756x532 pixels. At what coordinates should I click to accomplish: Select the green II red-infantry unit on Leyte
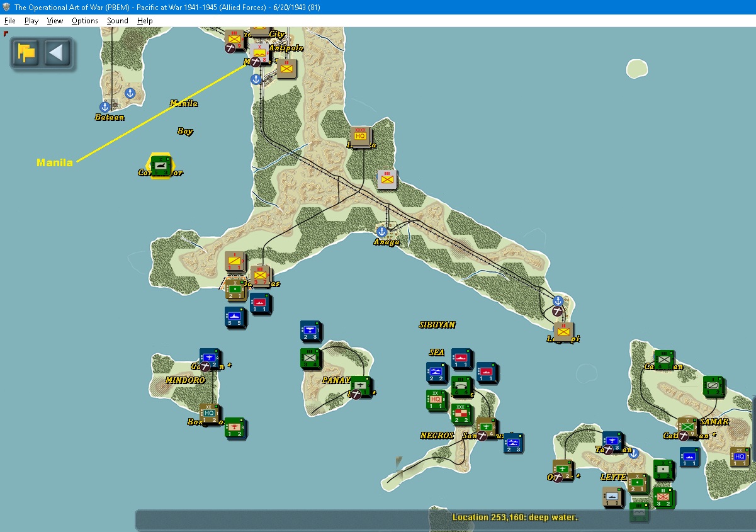663,497
